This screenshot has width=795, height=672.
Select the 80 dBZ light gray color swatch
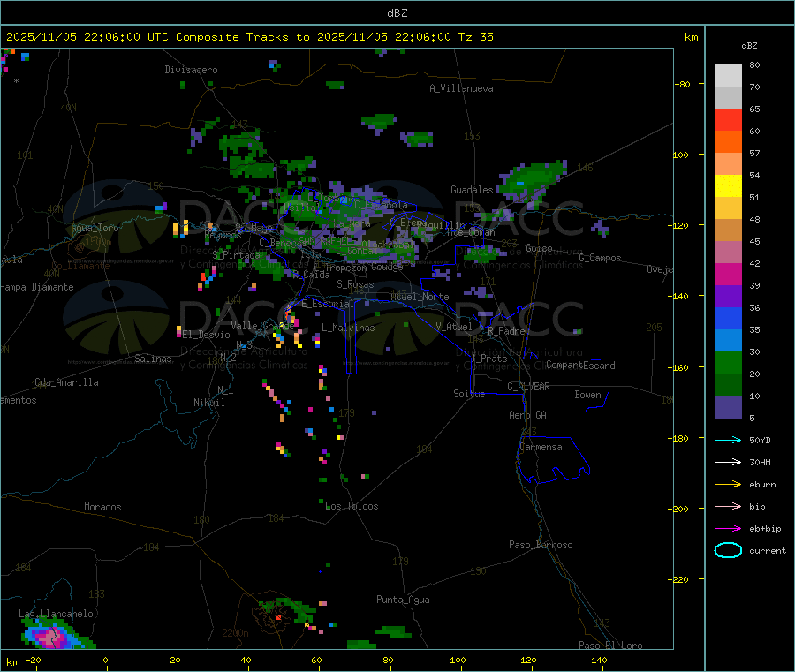pos(728,76)
